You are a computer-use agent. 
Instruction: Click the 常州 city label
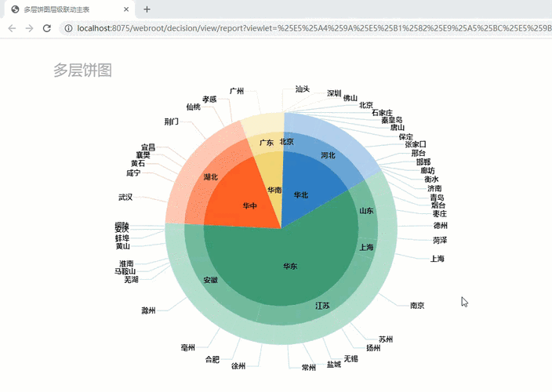tap(309, 368)
